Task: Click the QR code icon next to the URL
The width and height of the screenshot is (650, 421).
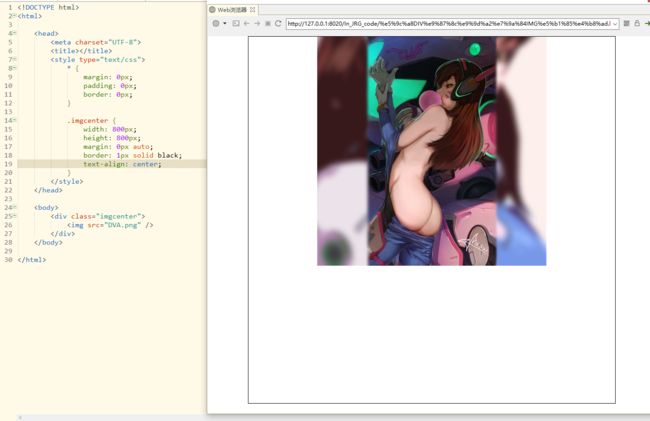Action: pos(626,23)
